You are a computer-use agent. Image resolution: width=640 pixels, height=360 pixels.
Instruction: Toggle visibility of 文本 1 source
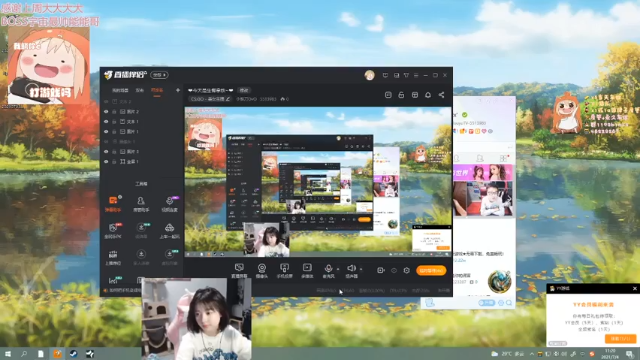[106, 122]
